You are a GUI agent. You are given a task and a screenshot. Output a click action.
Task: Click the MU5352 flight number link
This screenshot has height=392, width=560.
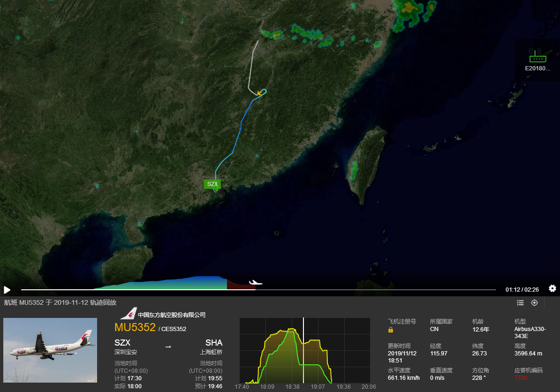tap(135, 327)
